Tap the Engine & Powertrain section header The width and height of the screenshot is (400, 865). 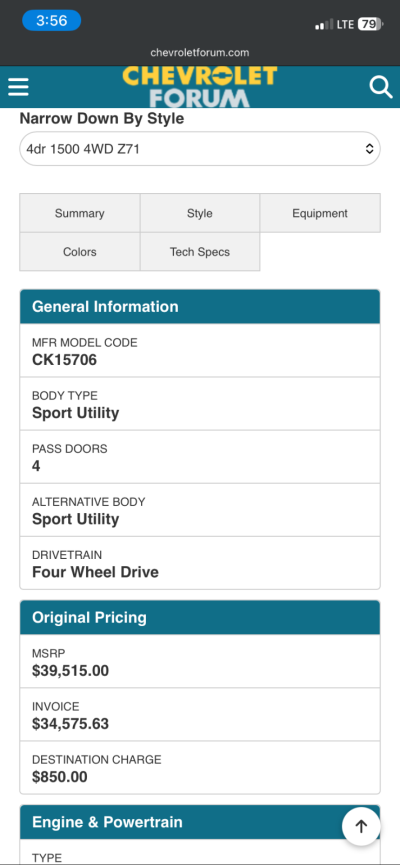click(200, 822)
